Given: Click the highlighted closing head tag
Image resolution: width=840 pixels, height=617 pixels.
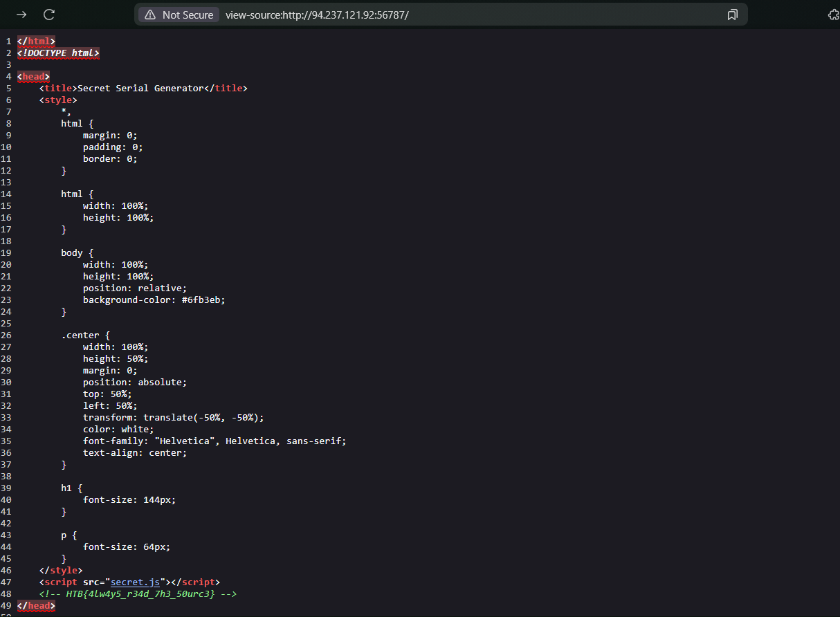Looking at the screenshot, I should pyautogui.click(x=36, y=606).
